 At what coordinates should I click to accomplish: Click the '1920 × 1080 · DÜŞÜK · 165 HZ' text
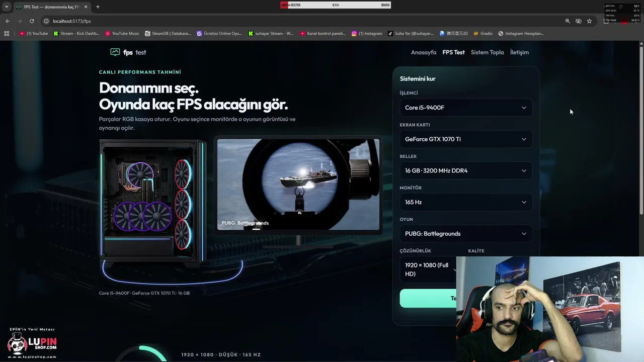click(x=221, y=354)
